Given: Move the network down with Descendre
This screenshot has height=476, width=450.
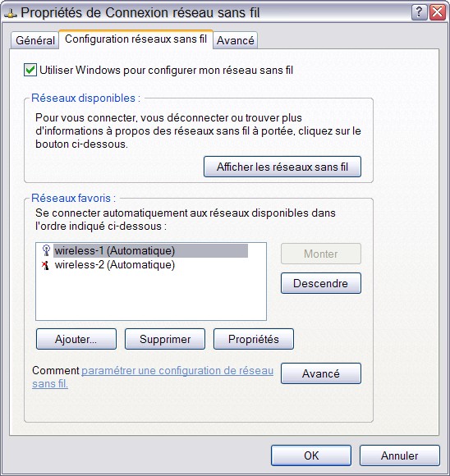Looking at the screenshot, I should pyautogui.click(x=321, y=283).
